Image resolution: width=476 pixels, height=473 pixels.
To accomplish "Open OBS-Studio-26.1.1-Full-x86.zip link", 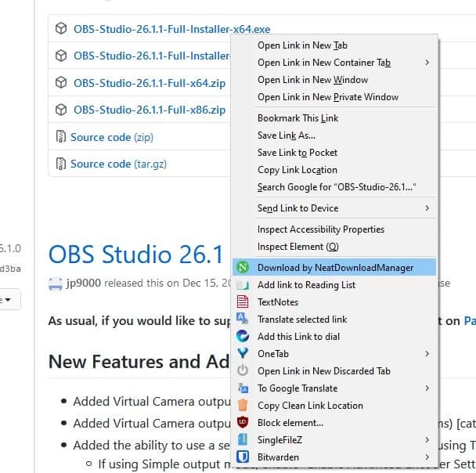I will [x=150, y=110].
